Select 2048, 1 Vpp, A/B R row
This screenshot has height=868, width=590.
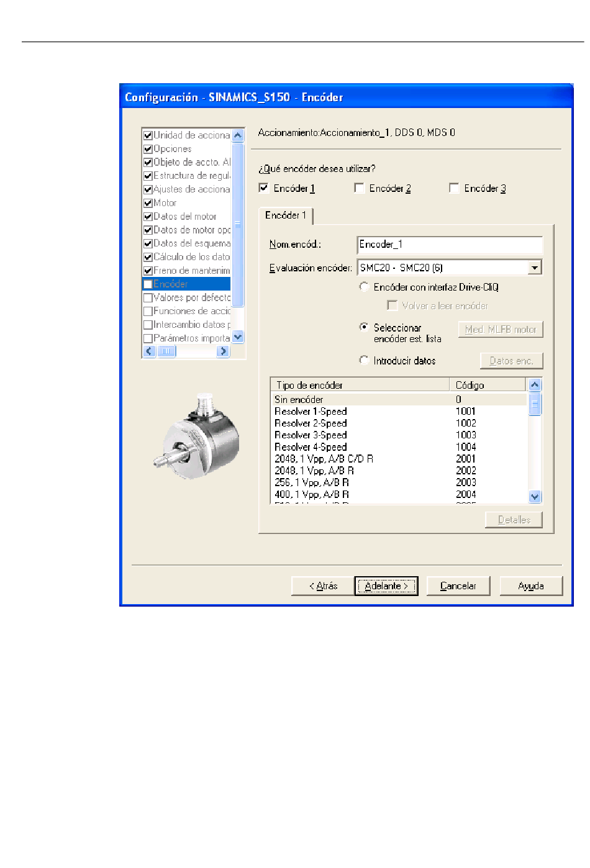click(x=400, y=471)
